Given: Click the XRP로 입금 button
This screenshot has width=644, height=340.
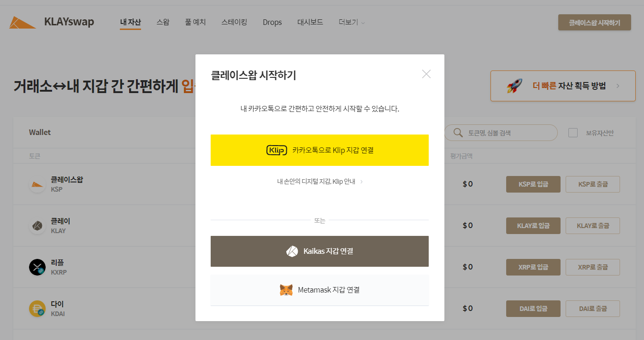Looking at the screenshot, I should click(x=533, y=267).
